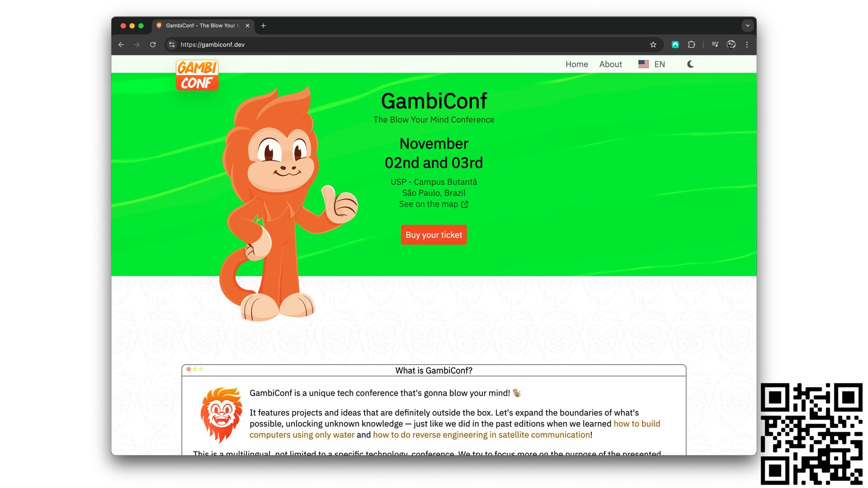Open a new browser tab
Screen dimensions: 868x488
coord(263,26)
